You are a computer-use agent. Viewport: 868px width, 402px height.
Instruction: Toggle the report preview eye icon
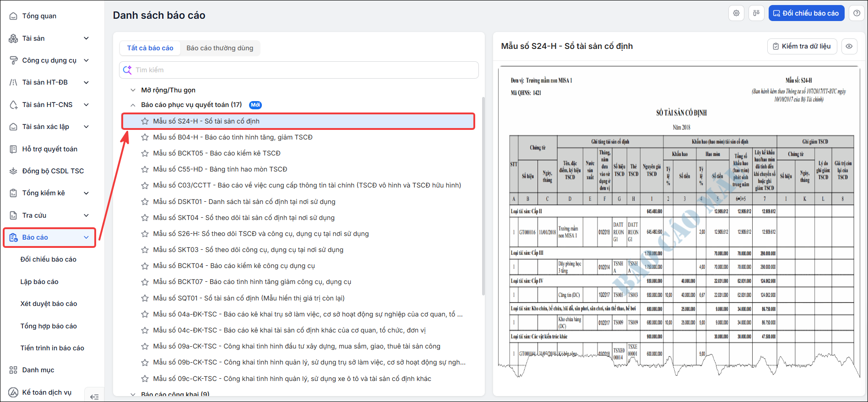point(849,46)
